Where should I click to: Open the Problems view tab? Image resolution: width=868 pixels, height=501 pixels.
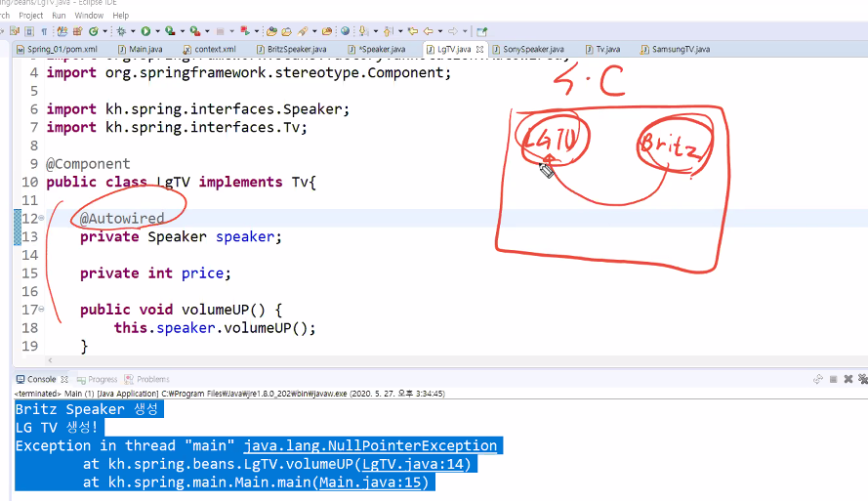(x=147, y=379)
